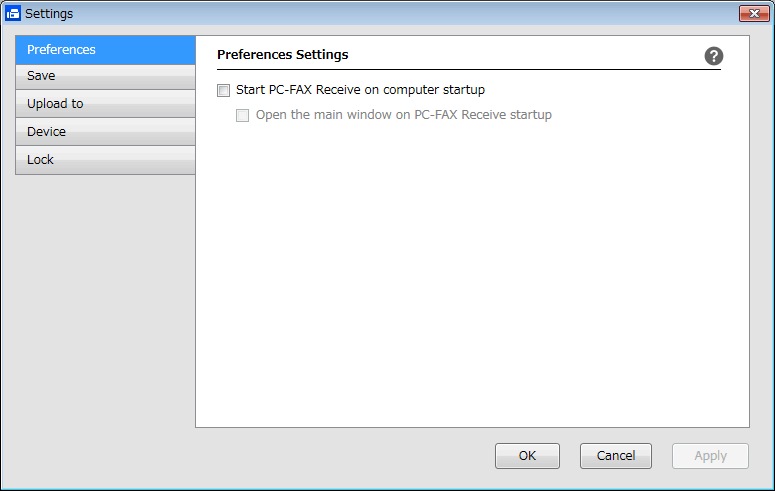Click the 'Open the main window on PC-FAX Receive startup' label
The width and height of the screenshot is (775, 491).
[404, 115]
